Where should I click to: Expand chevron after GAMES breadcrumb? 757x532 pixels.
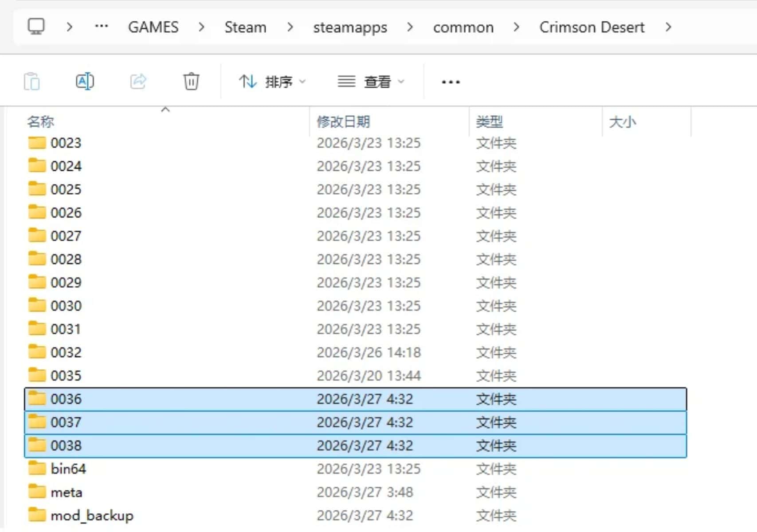pyautogui.click(x=201, y=27)
